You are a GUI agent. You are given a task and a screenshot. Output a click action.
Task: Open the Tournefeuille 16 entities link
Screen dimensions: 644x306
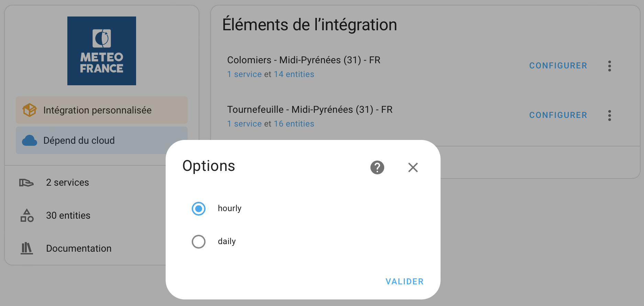click(294, 124)
